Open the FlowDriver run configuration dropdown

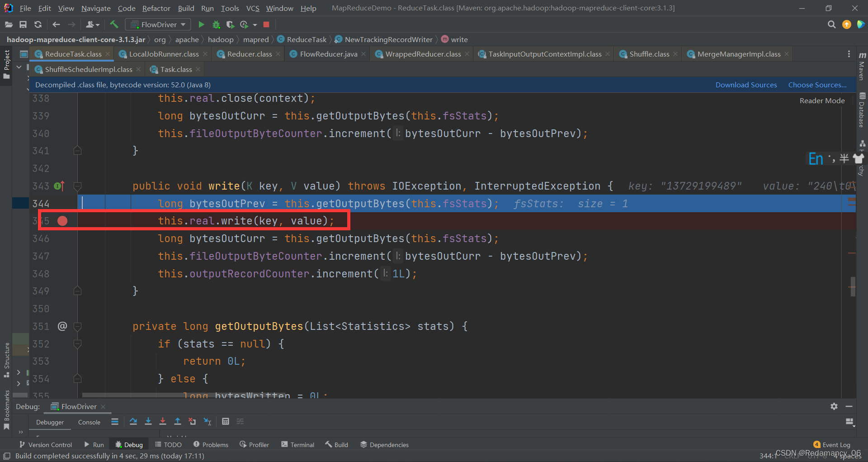158,24
